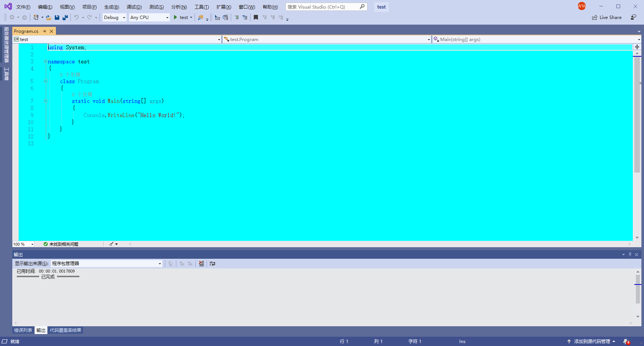Click the search magnifier icon in search box

point(362,7)
